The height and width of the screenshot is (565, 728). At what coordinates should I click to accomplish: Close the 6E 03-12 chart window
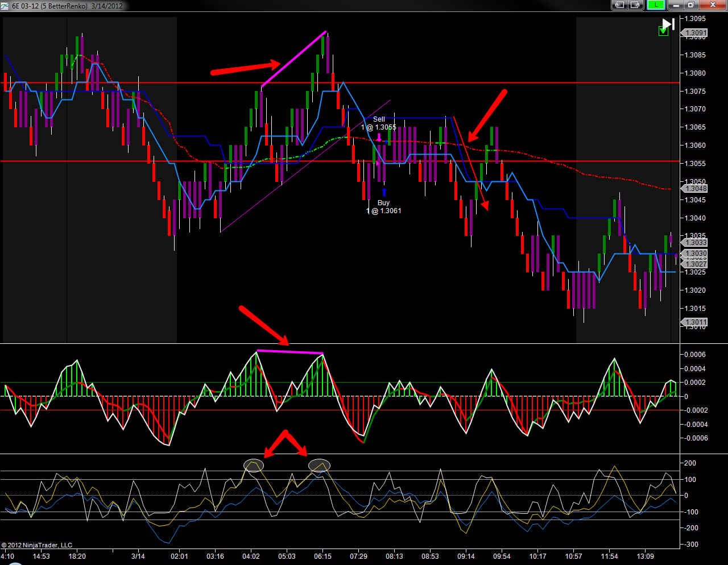(713, 5)
